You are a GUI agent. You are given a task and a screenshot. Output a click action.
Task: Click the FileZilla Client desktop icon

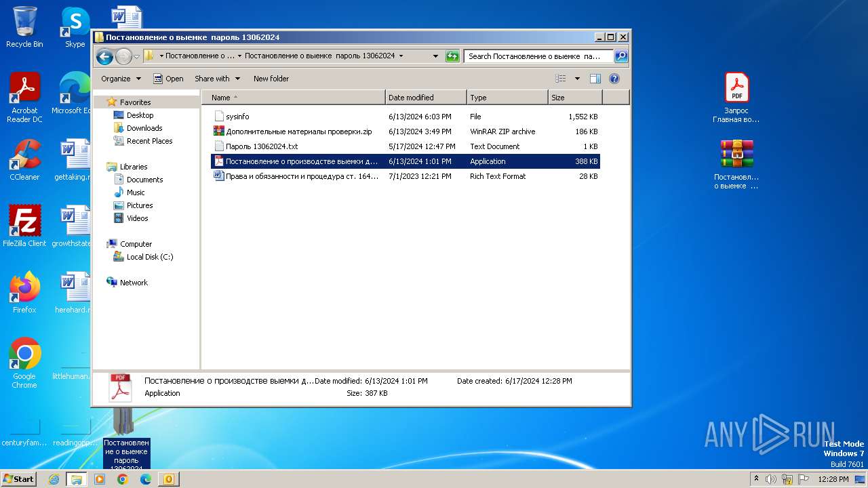[x=24, y=226]
